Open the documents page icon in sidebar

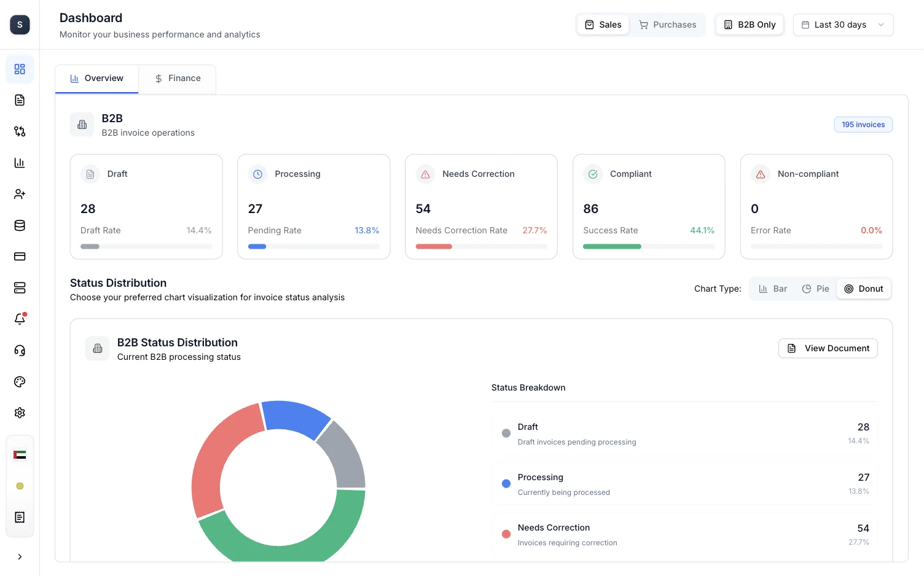20,100
